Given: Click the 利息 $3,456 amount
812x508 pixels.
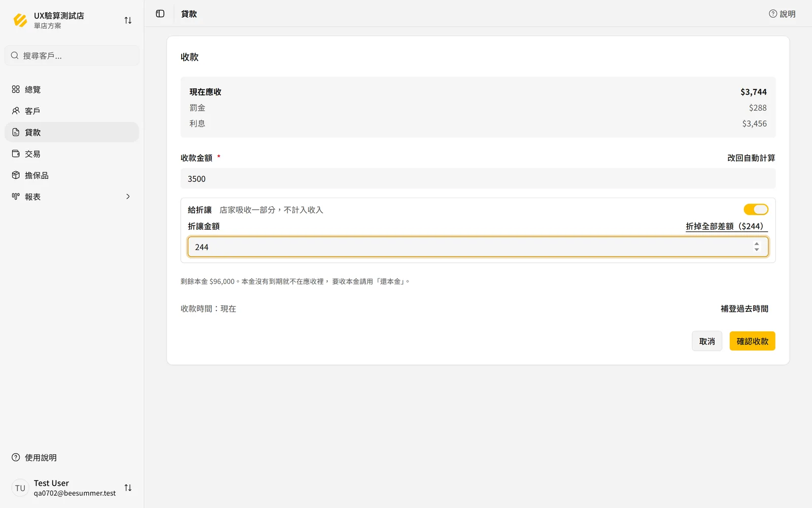Looking at the screenshot, I should (754, 123).
